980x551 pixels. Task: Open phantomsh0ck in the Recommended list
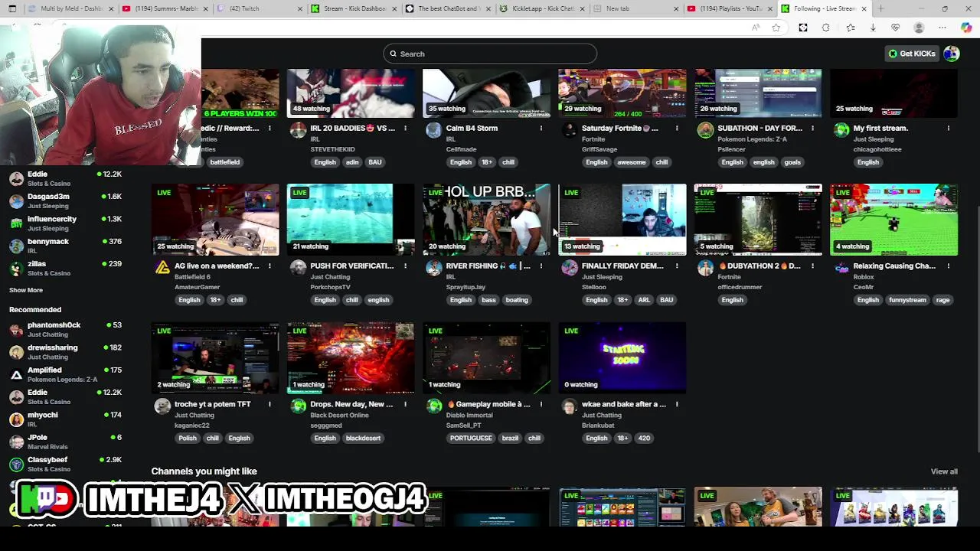point(65,329)
